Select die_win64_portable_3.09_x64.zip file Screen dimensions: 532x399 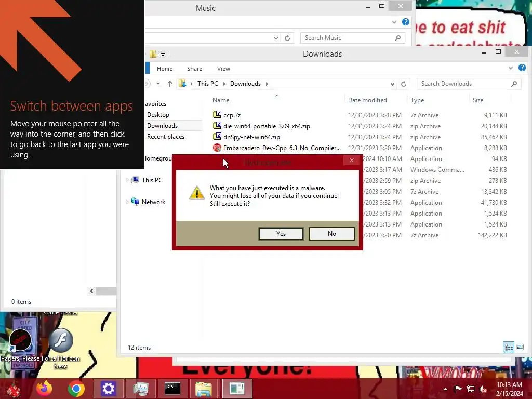[x=267, y=126]
